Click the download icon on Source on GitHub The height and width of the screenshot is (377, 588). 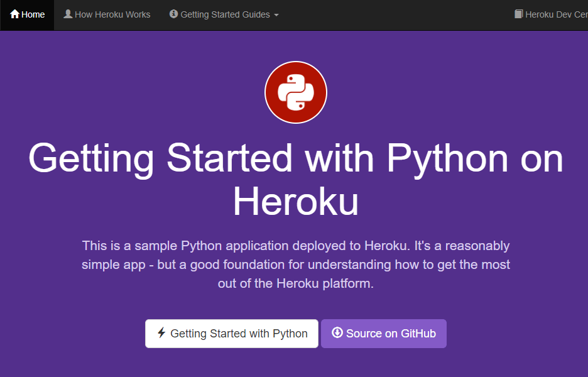point(337,333)
